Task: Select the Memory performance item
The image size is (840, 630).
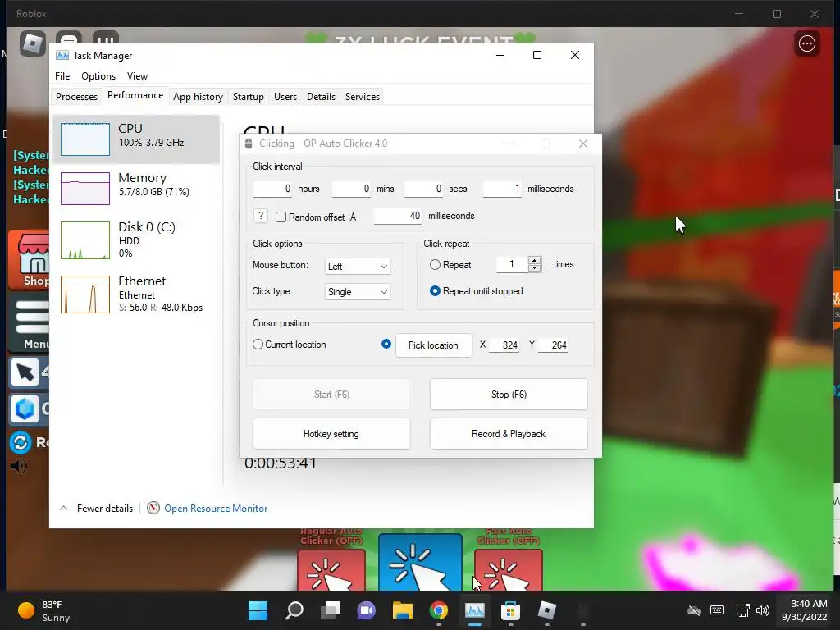Action: click(x=137, y=188)
